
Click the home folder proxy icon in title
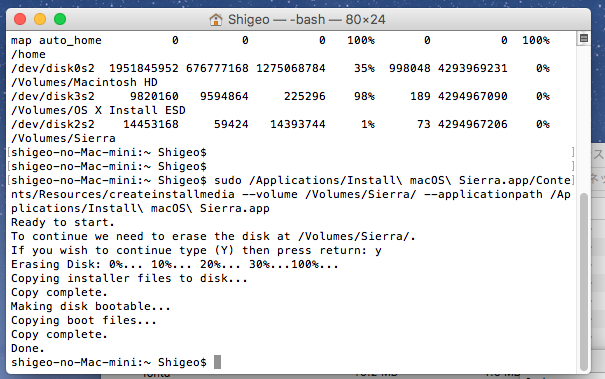[x=216, y=19]
